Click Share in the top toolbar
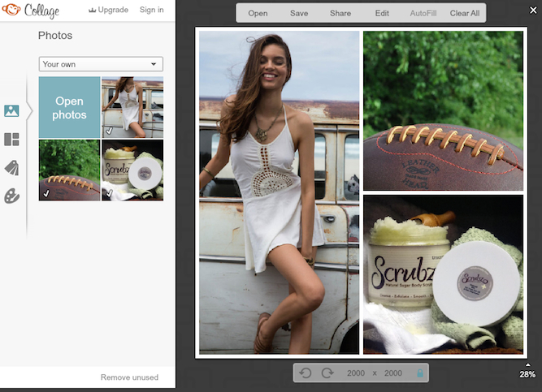 coord(340,13)
